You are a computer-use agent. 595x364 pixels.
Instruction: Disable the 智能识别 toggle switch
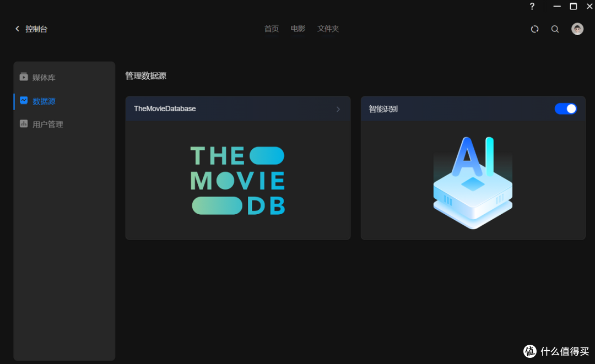(x=565, y=109)
